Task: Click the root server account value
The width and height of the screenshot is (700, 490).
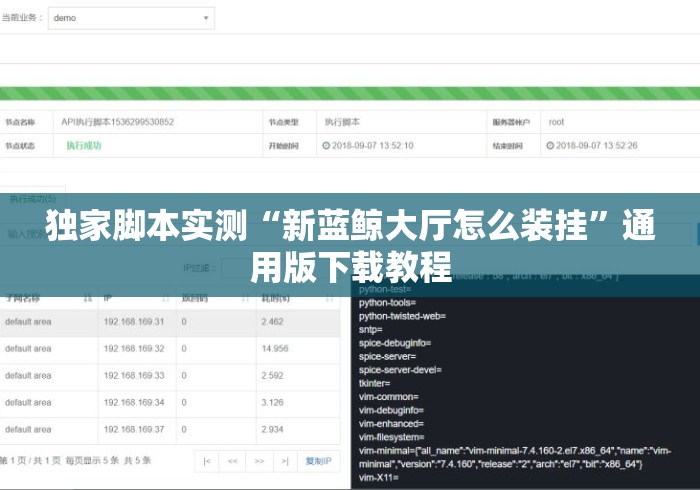Action: (x=556, y=122)
